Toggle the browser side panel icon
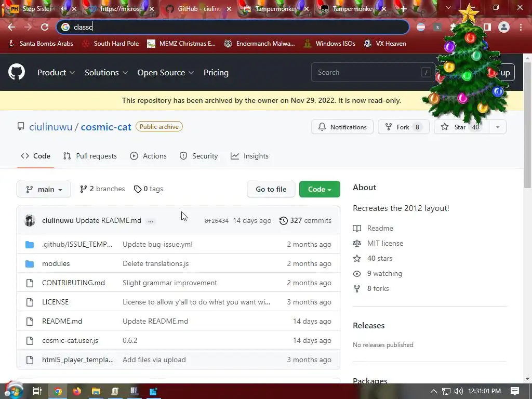532x399 pixels. (x=487, y=27)
